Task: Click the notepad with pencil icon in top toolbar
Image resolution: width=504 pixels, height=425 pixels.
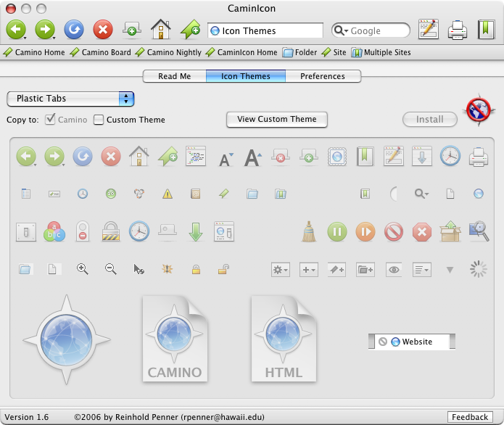Action: coord(429,29)
